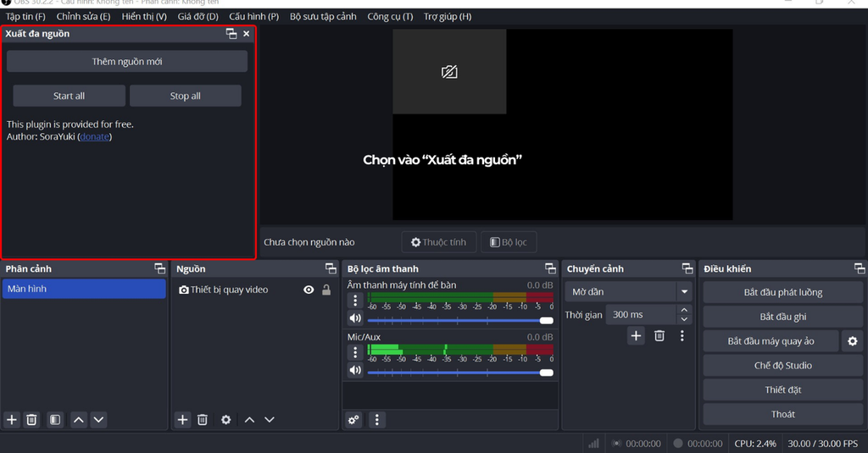Open the Cấu hình (P) menu
This screenshot has width=868, height=453.
[x=254, y=17]
